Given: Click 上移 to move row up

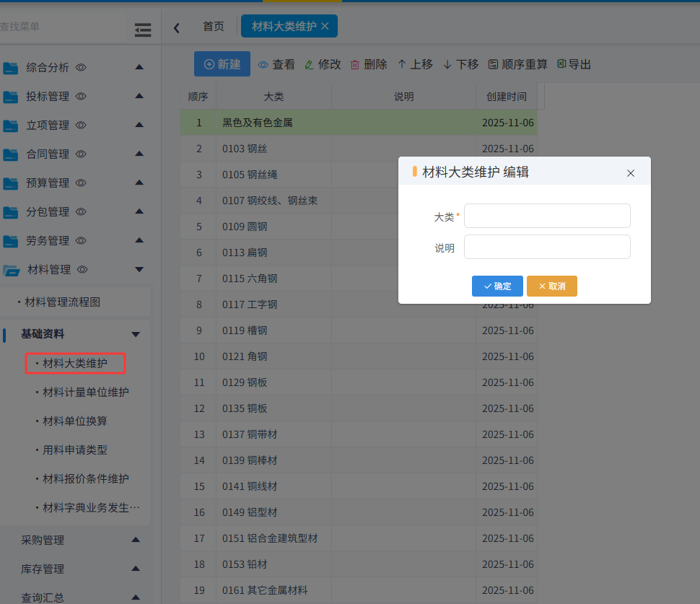Looking at the screenshot, I should 415,65.
